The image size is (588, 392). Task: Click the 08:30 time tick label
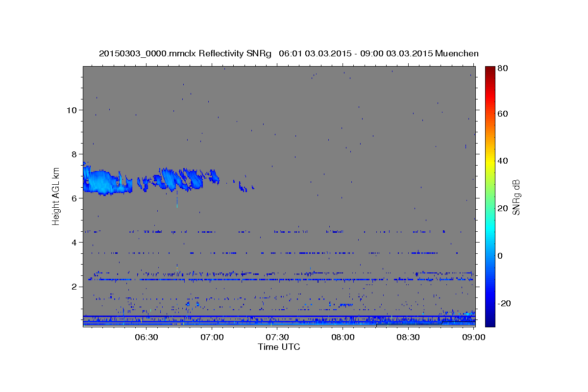[x=408, y=337]
